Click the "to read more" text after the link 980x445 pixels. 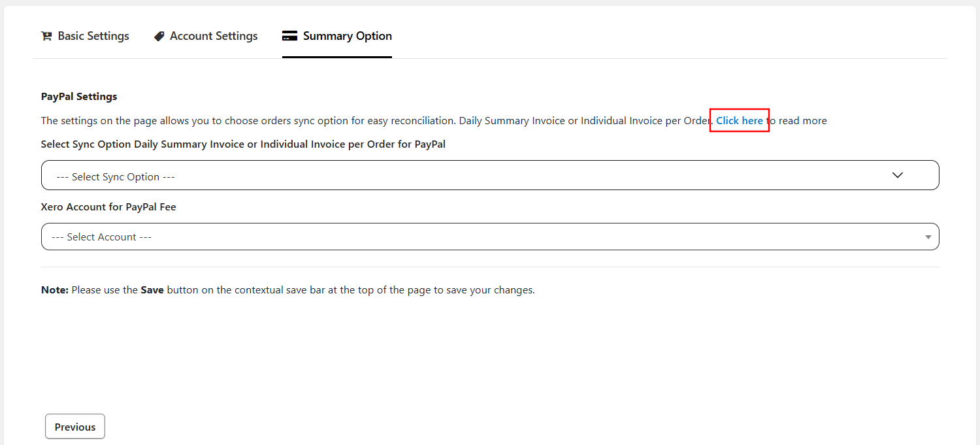click(797, 121)
